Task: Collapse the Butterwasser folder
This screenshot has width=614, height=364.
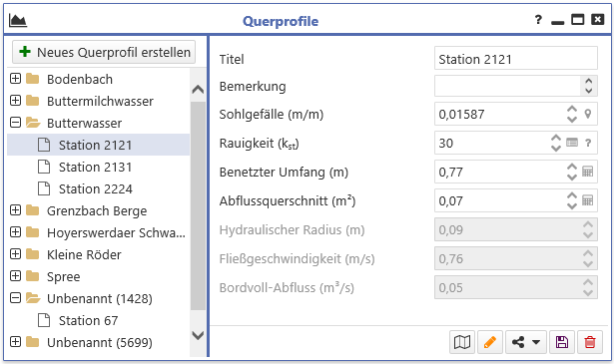Action: click(15, 123)
